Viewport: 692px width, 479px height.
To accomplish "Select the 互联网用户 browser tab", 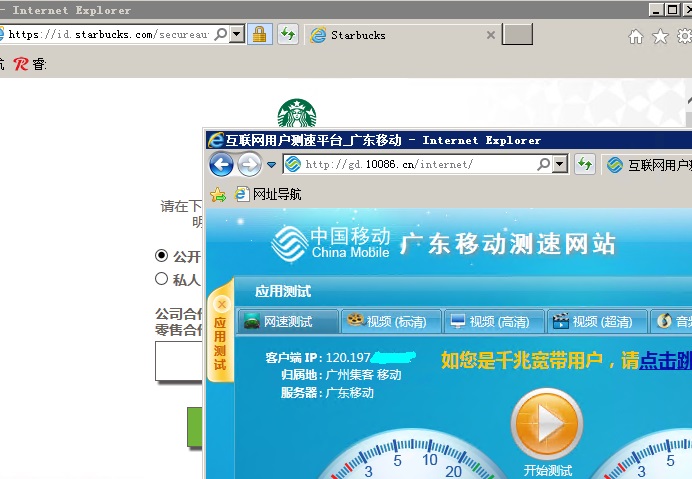I will pyautogui.click(x=649, y=165).
